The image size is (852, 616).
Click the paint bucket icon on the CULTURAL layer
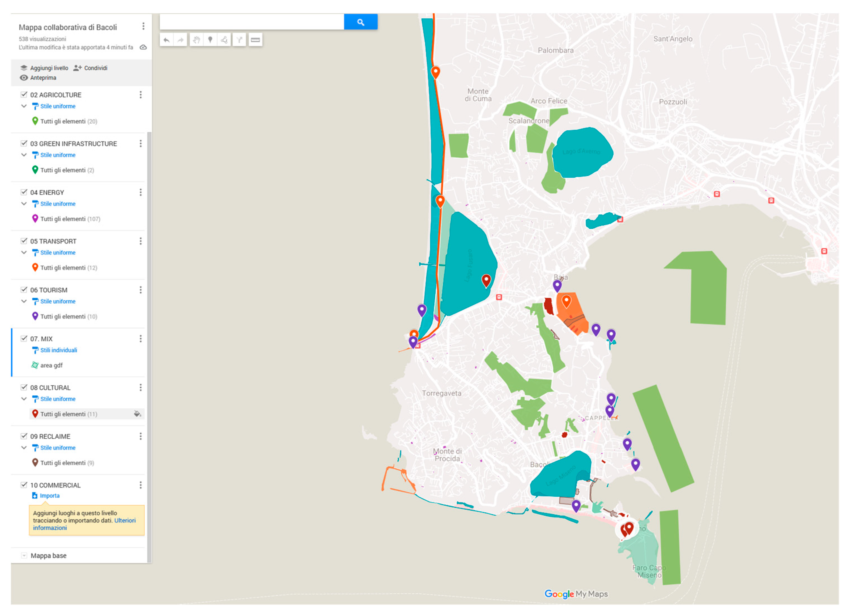point(137,414)
